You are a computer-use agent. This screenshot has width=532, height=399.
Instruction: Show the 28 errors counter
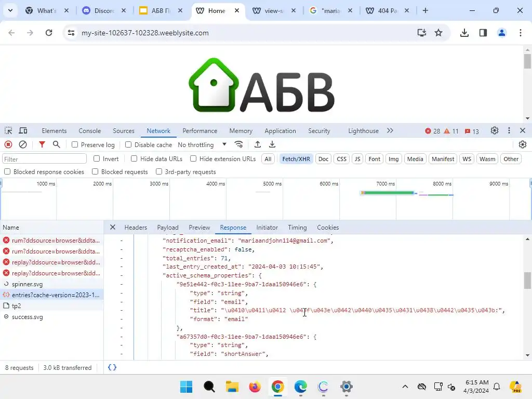coord(433,131)
